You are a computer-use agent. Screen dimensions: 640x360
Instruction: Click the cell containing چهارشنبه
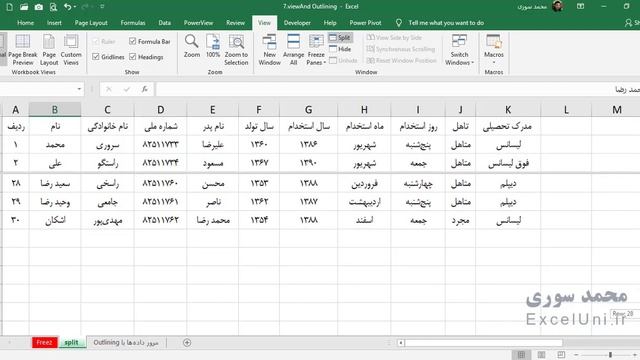tap(418, 184)
